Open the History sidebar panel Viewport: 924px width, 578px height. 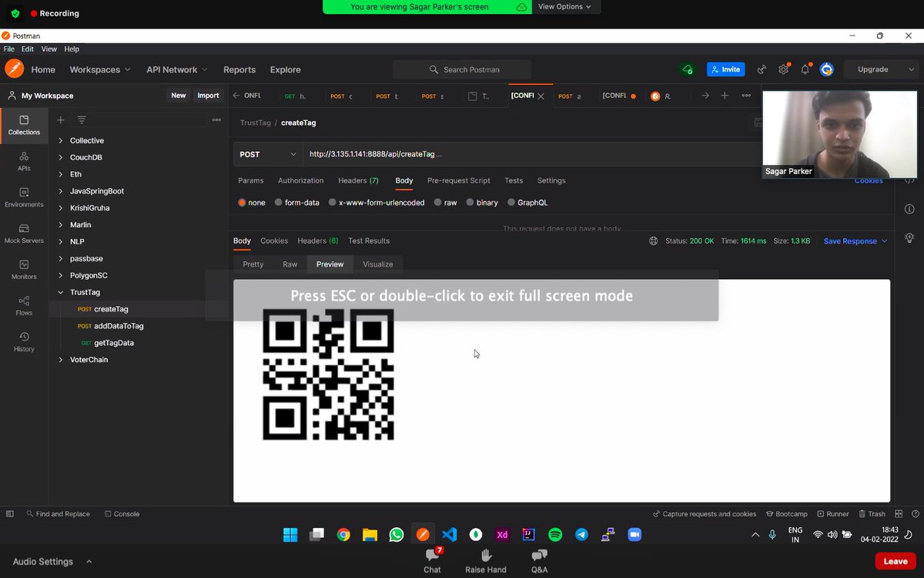[x=24, y=342]
